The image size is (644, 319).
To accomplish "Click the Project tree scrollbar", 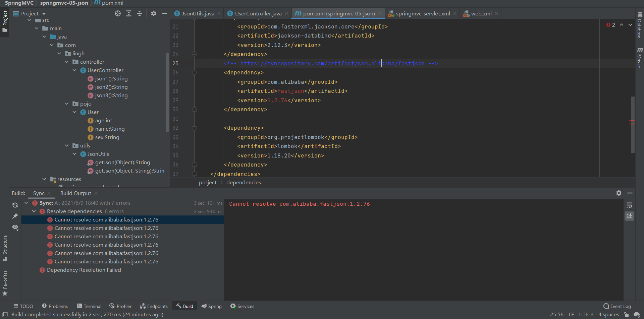I will (167, 92).
